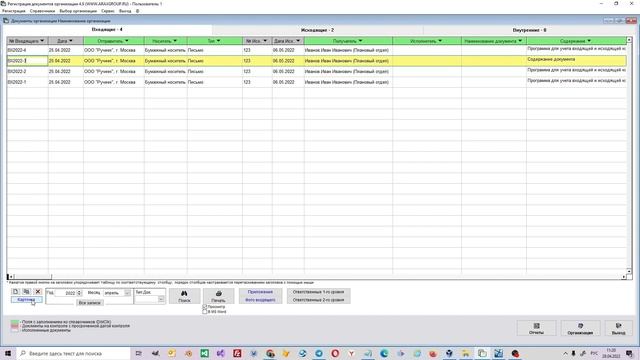This screenshot has height=360, width=640.
Task: Open the Носитель column filter arrow
Action: tap(175, 41)
